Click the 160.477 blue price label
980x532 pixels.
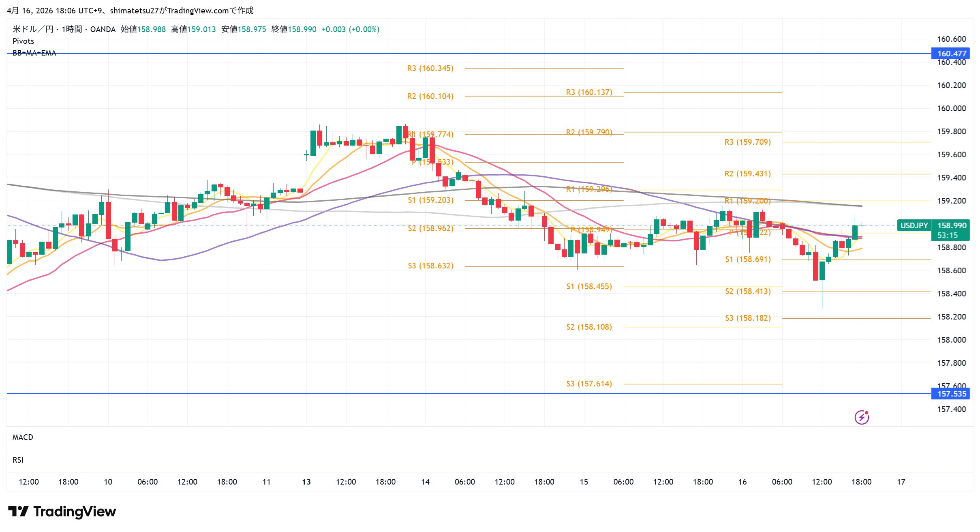pyautogui.click(x=951, y=54)
